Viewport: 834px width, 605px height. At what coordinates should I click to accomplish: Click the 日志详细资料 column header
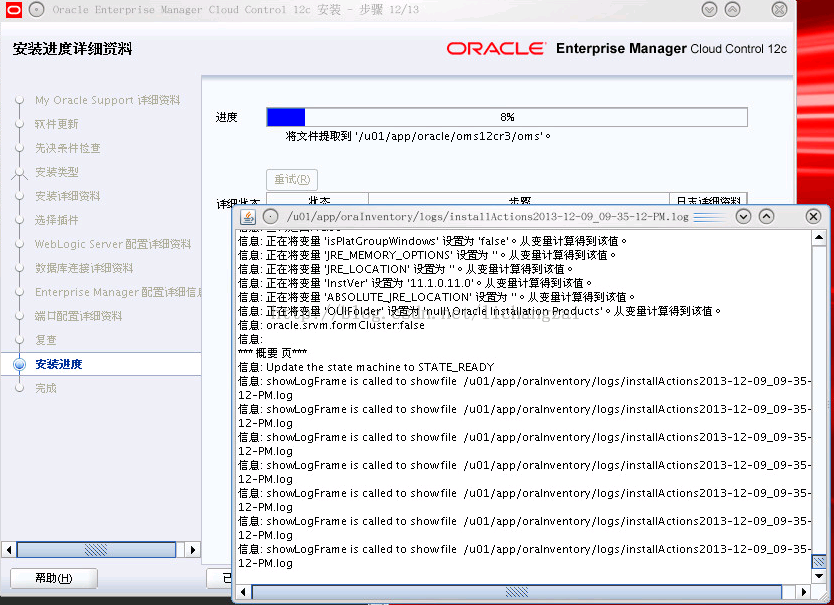[x=708, y=200]
